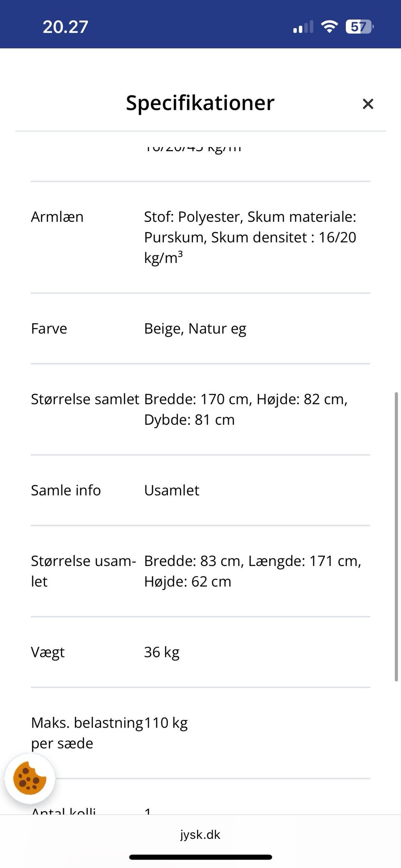Tap the Samle info value Usamlet
This screenshot has width=401, height=868.
pyautogui.click(x=172, y=490)
